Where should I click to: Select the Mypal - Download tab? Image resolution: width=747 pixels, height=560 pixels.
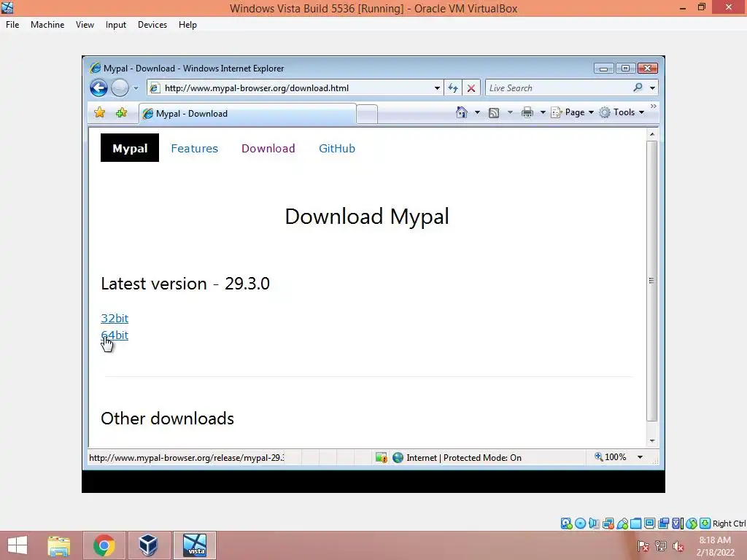tap(247, 114)
